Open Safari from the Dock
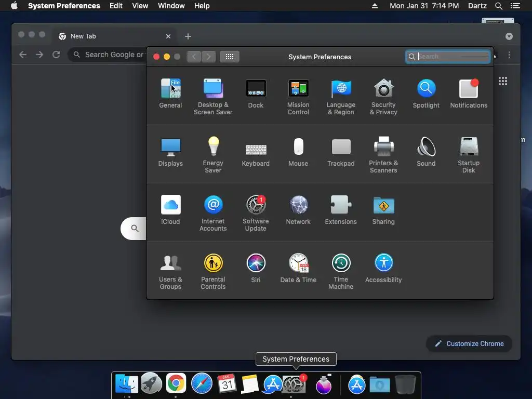Viewport: 532px width, 399px height. [202, 384]
